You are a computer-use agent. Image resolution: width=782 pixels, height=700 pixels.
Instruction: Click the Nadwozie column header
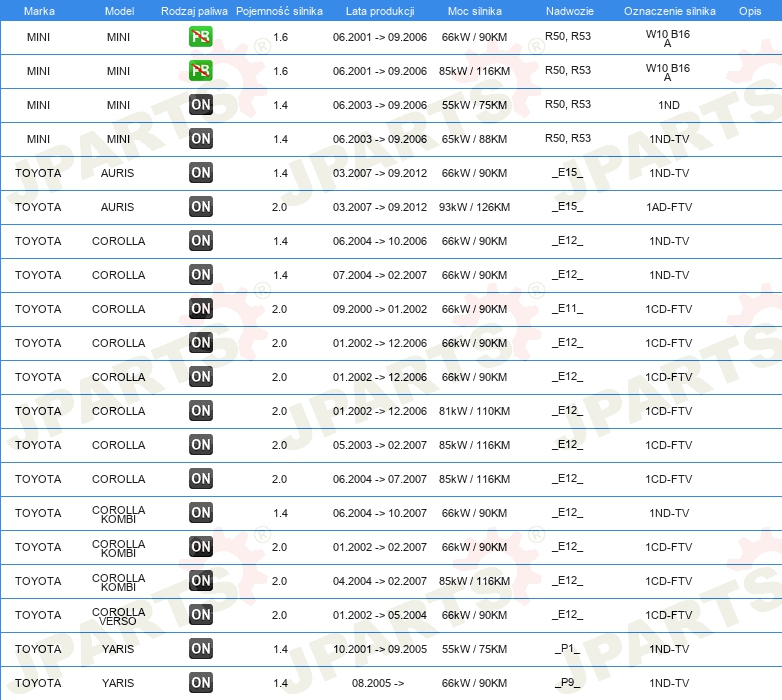point(570,11)
